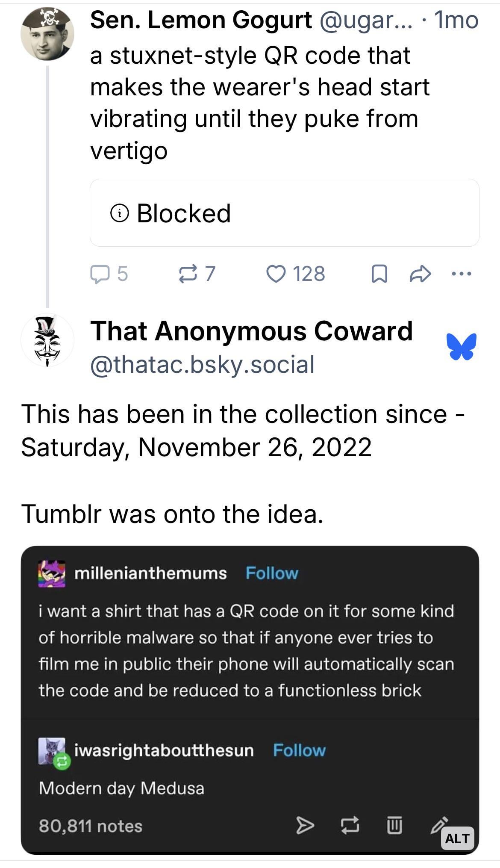Repost the Sen. Lemon Gogurt post
The height and width of the screenshot is (868, 500).
(x=188, y=274)
